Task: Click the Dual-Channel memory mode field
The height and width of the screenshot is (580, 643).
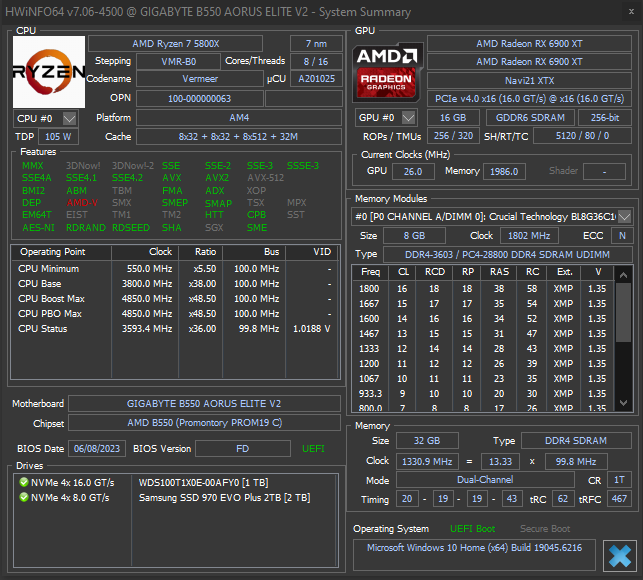Action: [x=485, y=480]
